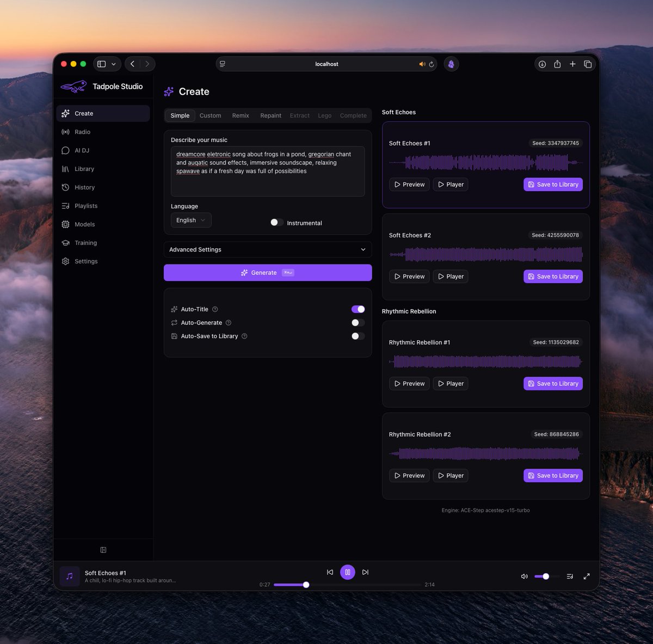Save Rhythmic Rebellion #1 to Library

tap(553, 384)
